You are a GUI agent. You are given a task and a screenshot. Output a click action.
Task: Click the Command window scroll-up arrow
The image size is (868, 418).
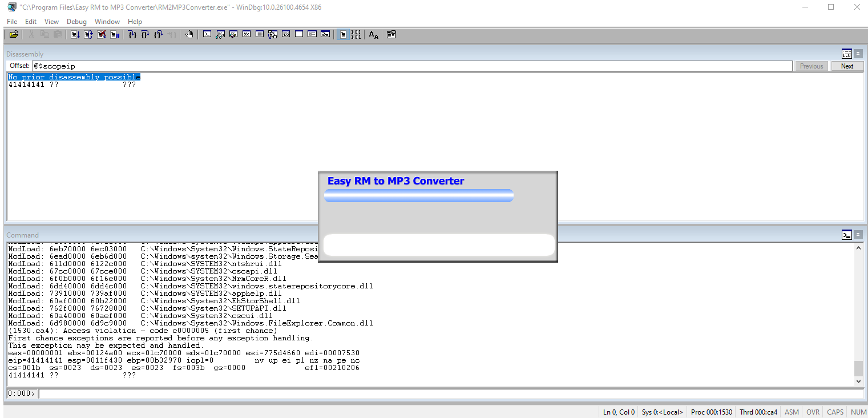[x=858, y=248]
